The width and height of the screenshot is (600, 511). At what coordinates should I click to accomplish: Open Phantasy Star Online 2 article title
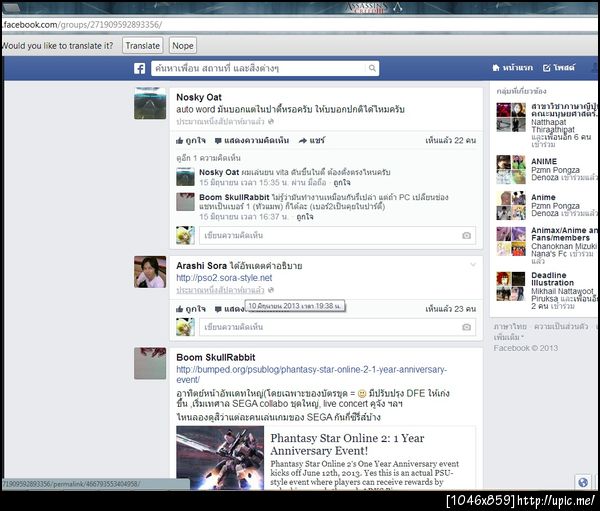tap(347, 444)
